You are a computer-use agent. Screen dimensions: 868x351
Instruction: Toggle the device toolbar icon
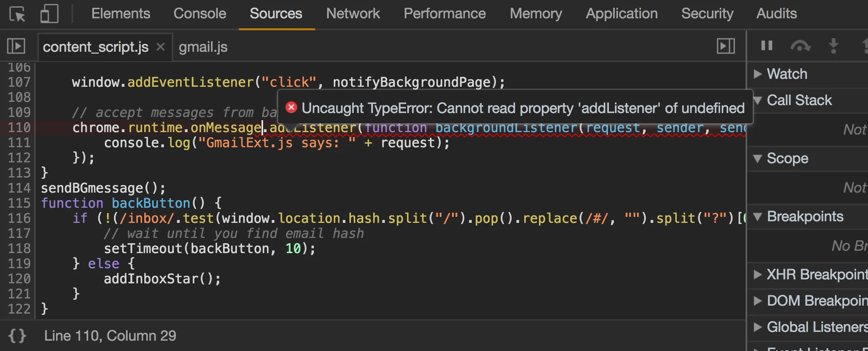[49, 14]
